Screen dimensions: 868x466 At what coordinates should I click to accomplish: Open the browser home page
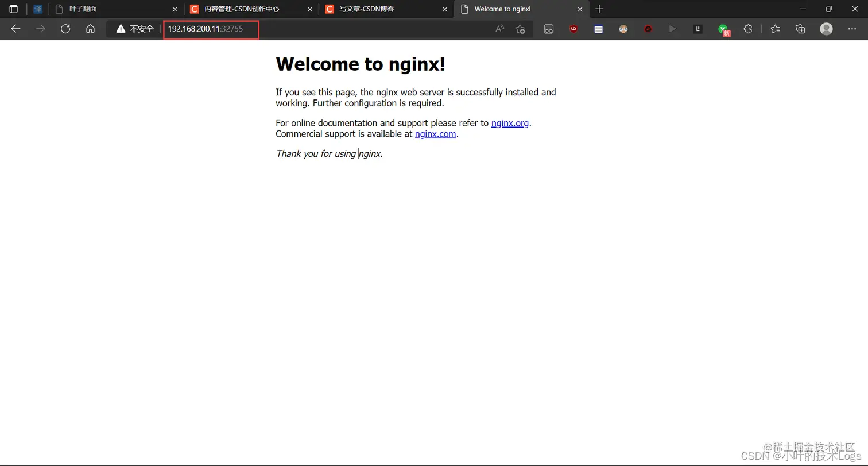coord(90,29)
